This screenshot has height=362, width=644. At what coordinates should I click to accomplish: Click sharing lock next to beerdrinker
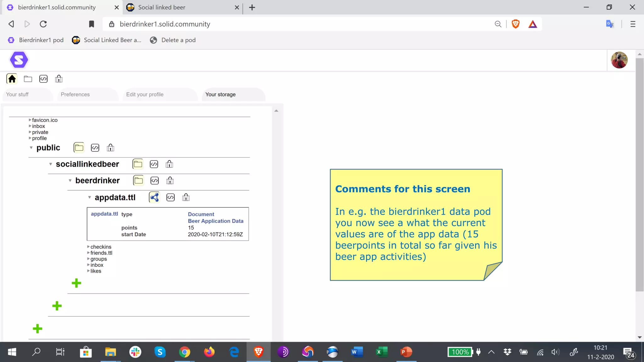pos(170,180)
